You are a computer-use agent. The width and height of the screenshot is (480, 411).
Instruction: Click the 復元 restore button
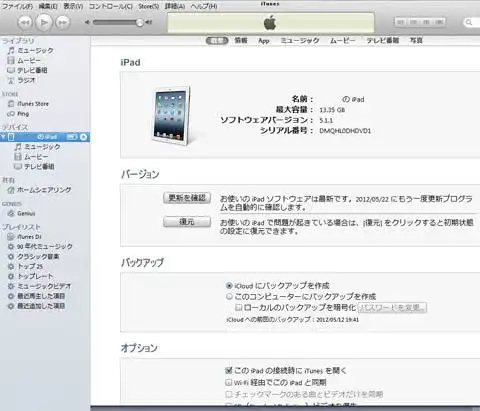pyautogui.click(x=187, y=222)
